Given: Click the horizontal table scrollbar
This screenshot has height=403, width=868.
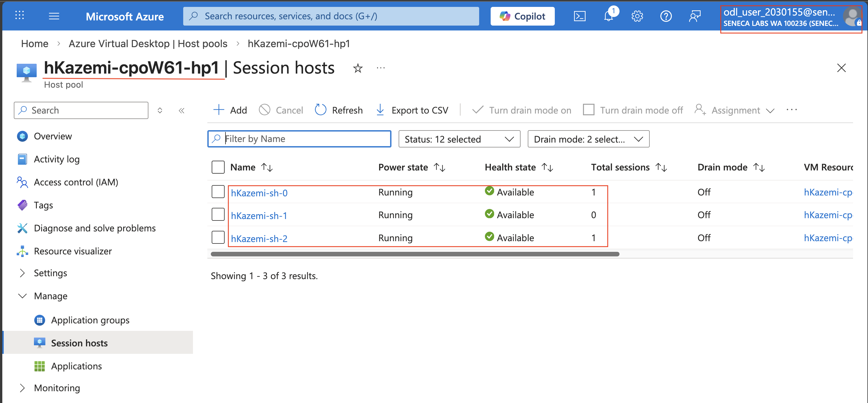Looking at the screenshot, I should click(x=415, y=254).
